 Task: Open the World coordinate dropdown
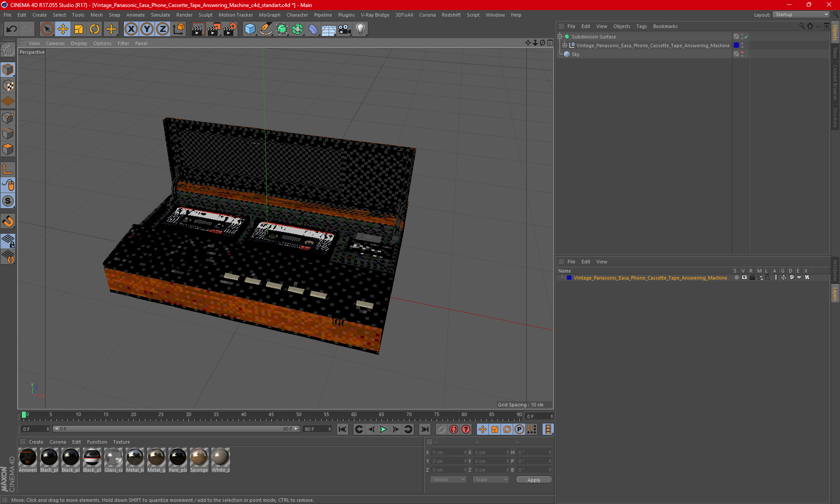coord(449,479)
